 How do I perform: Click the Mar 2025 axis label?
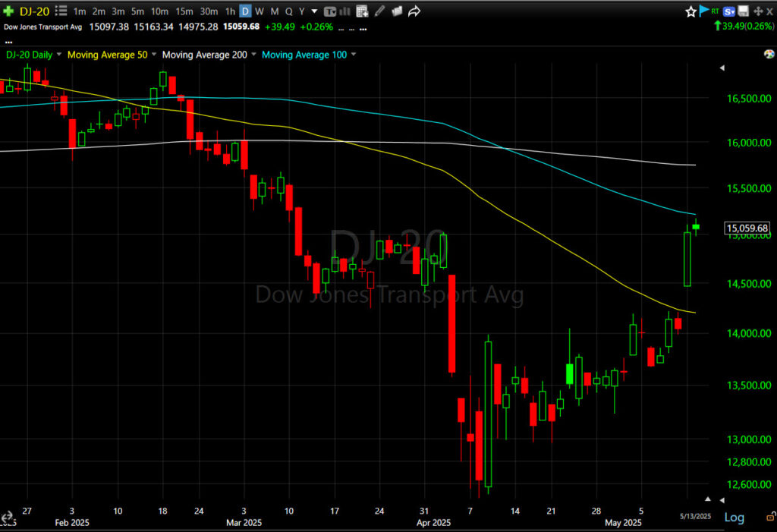pyautogui.click(x=244, y=523)
